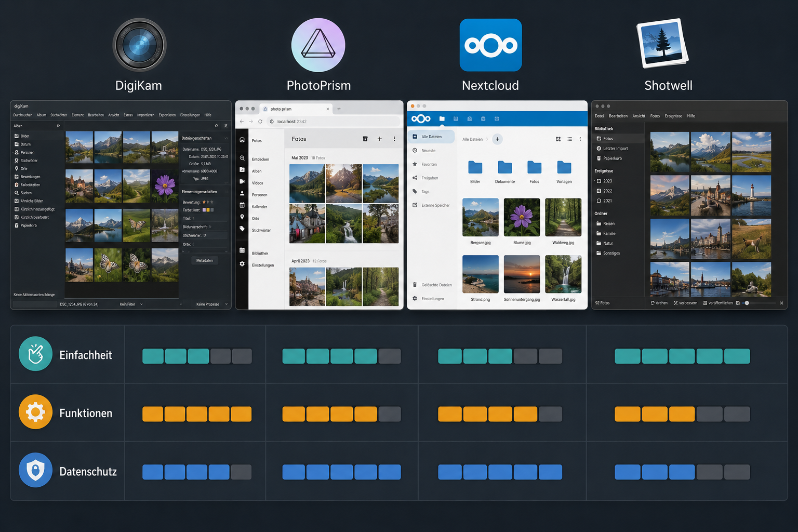
Task: Click refresh icon beside digiKam Alben header
Action: click(58, 126)
